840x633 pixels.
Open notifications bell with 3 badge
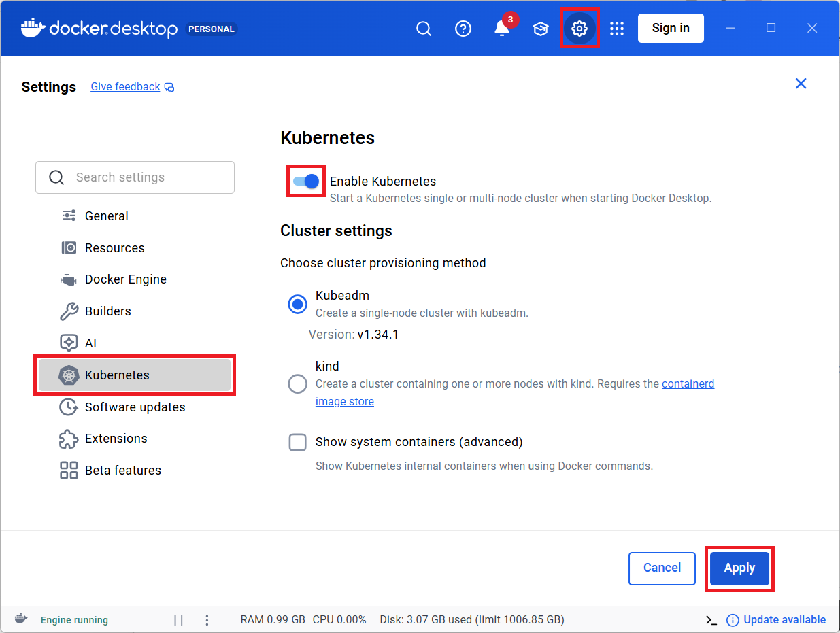point(503,27)
